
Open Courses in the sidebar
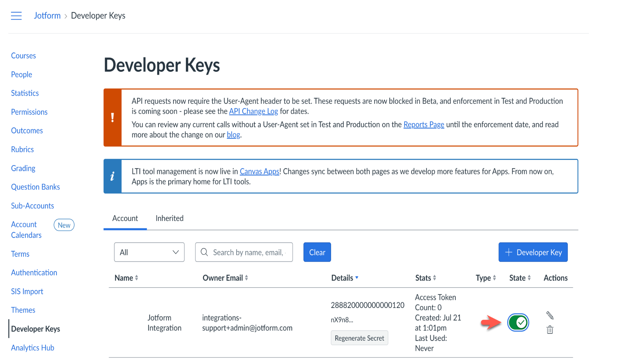24,56
